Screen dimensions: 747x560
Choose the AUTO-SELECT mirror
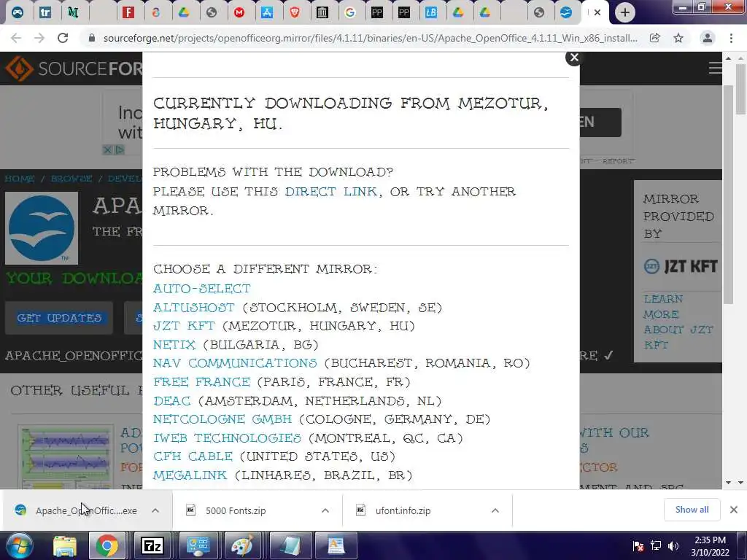click(202, 289)
